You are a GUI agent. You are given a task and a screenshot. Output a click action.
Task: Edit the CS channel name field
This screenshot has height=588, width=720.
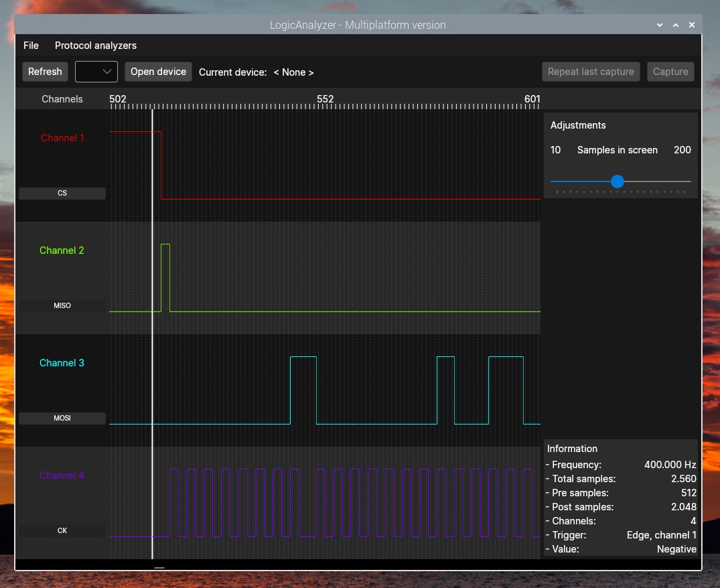pos(62,193)
